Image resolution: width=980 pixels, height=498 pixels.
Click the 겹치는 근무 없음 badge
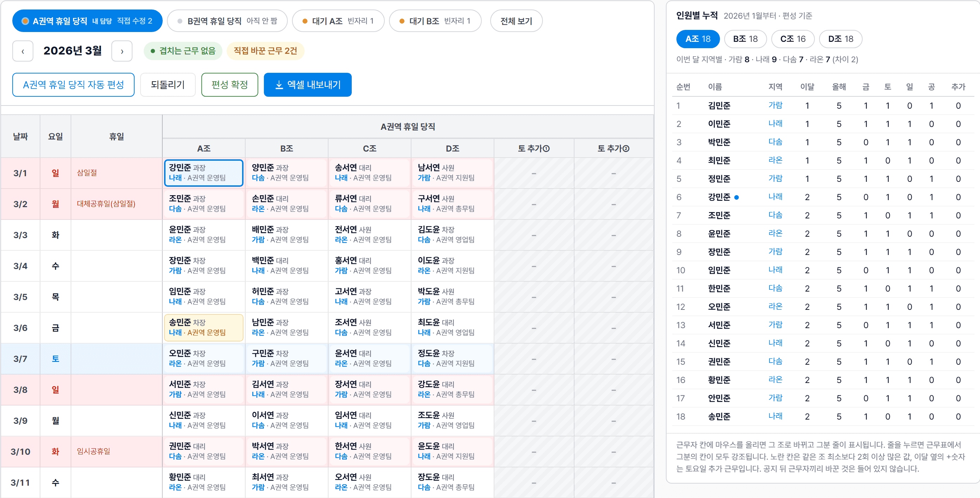click(x=183, y=51)
